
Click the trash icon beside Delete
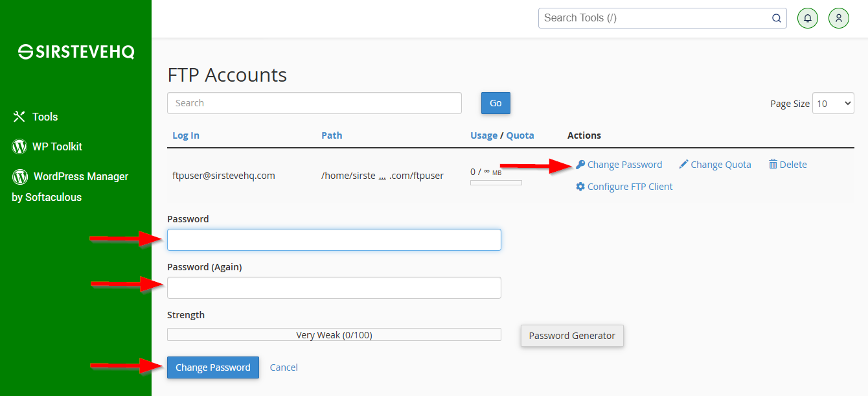[773, 165]
